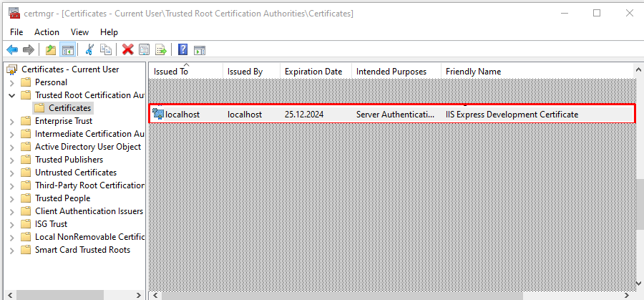Open the Help menu
This screenshot has height=300, width=644.
(x=109, y=32)
